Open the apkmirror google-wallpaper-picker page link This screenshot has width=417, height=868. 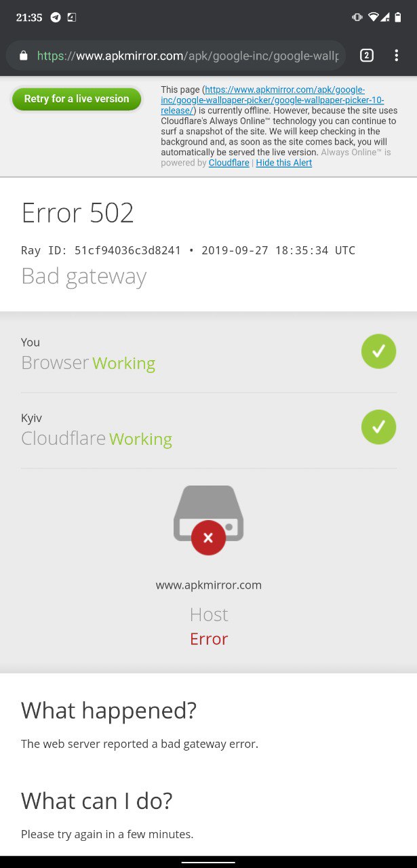[273, 100]
